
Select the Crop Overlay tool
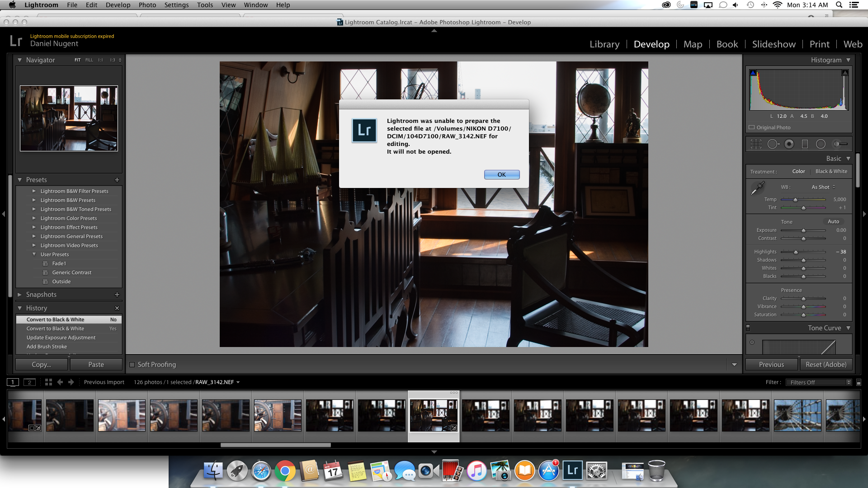[x=756, y=144]
